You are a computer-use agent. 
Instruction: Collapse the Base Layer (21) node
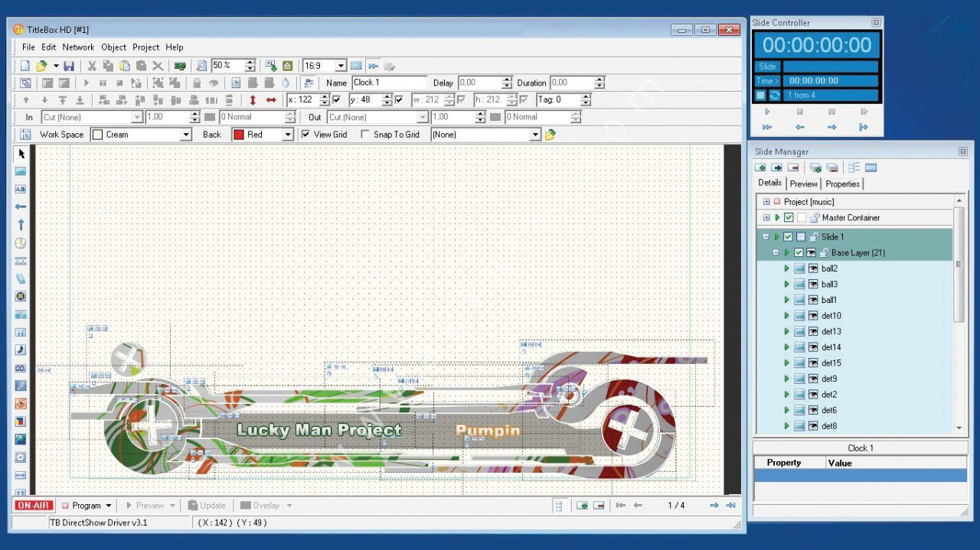776,253
